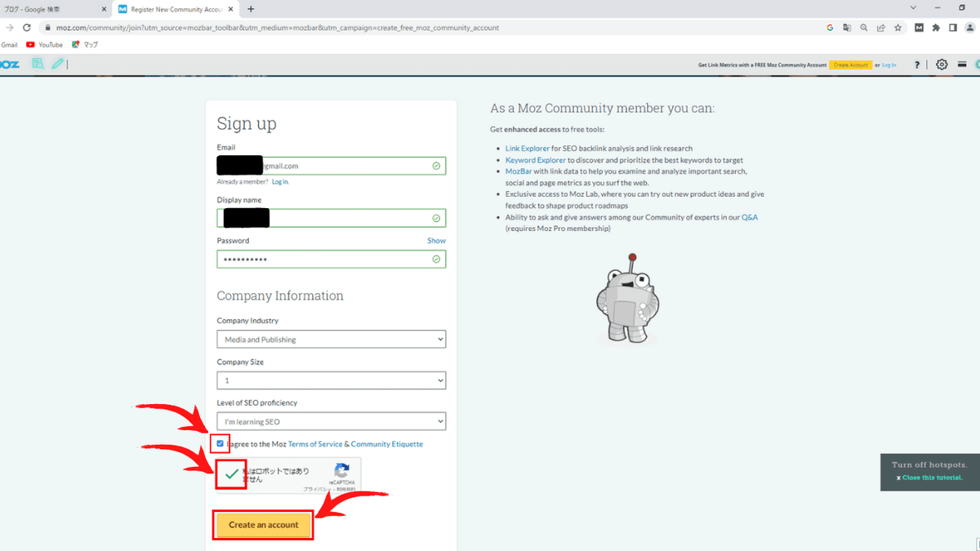Open the Extensions puzzle piece menu
Viewport: 980px width, 551px height.
pyautogui.click(x=937, y=27)
